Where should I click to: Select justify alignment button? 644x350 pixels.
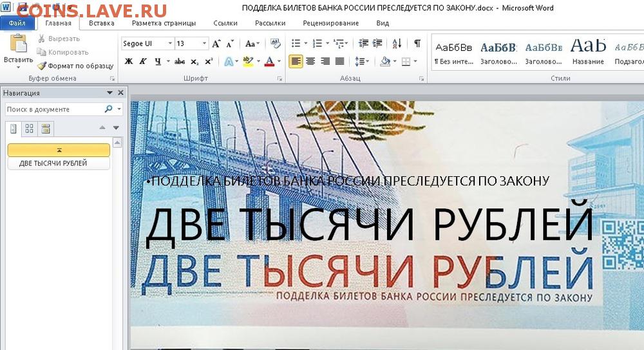click(x=339, y=62)
